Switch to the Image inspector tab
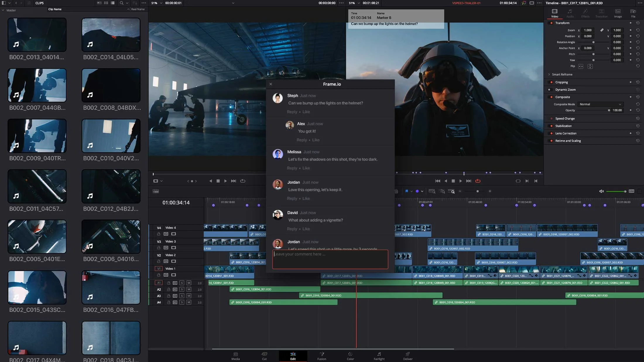 click(x=618, y=13)
